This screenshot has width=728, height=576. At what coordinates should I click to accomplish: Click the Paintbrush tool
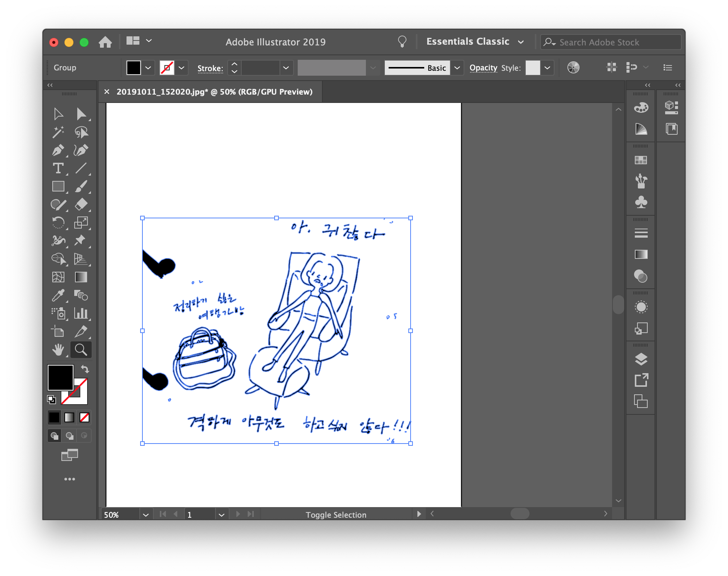point(81,187)
